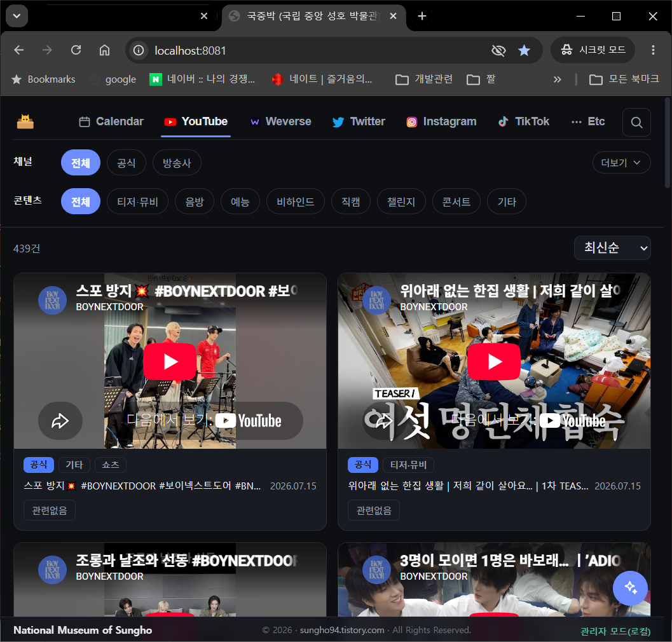Click the 관리자 모드(로컬) link
Image resolution: width=672 pixels, height=642 pixels.
615,631
